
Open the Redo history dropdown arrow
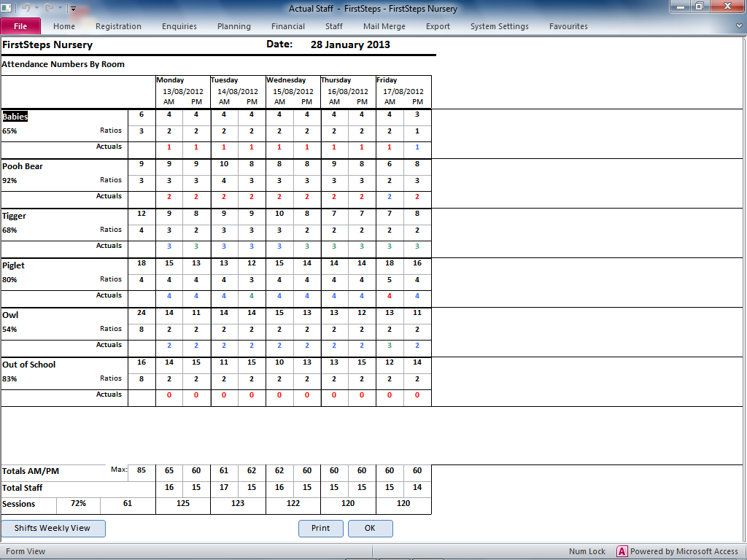coord(60,7)
